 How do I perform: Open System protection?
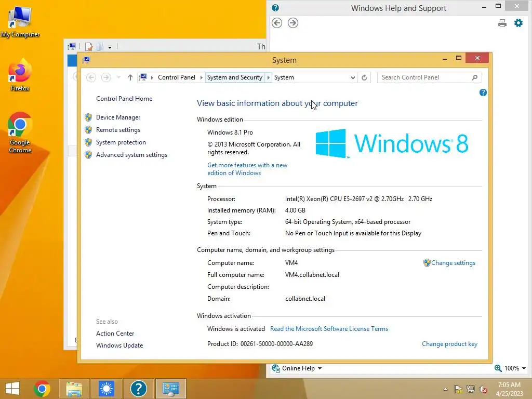click(121, 142)
